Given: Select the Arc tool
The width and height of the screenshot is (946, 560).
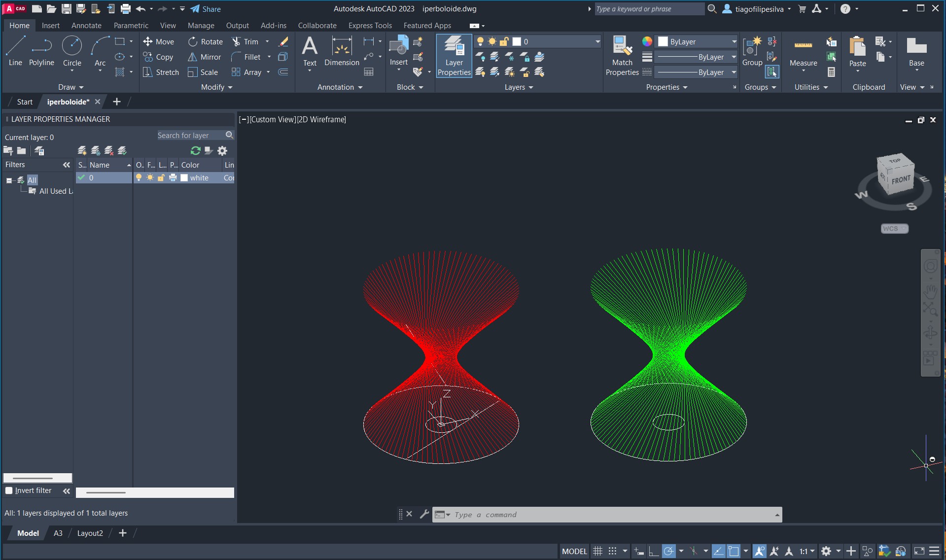Looking at the screenshot, I should (100, 51).
